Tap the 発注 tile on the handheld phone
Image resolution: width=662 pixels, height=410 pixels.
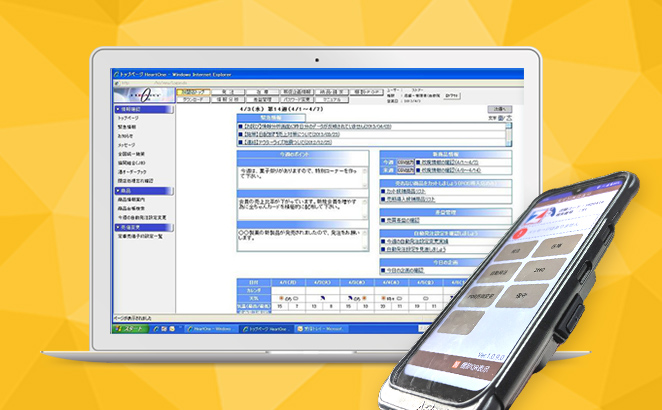click(516, 251)
